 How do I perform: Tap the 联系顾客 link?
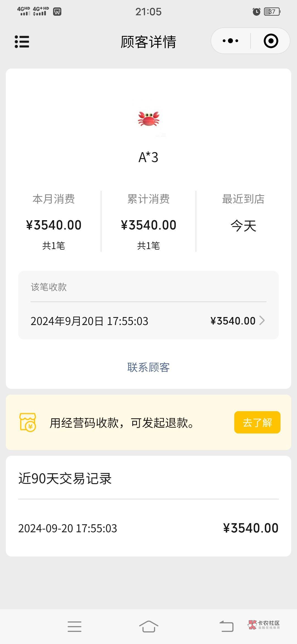[x=148, y=367]
